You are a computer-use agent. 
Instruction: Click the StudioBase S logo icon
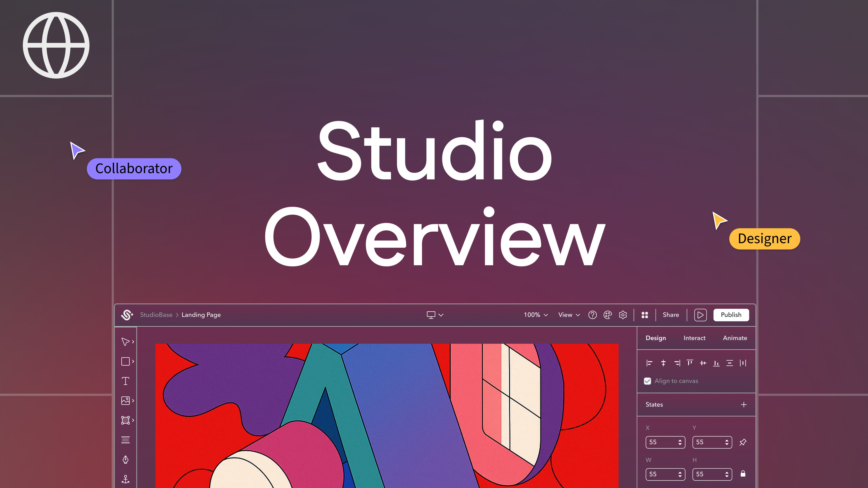(x=127, y=315)
